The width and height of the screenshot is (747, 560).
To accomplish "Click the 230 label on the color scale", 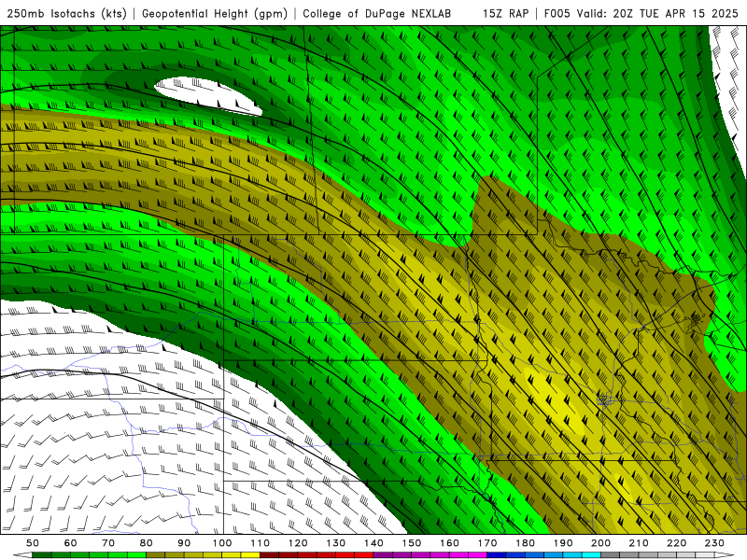I will pos(714,543).
